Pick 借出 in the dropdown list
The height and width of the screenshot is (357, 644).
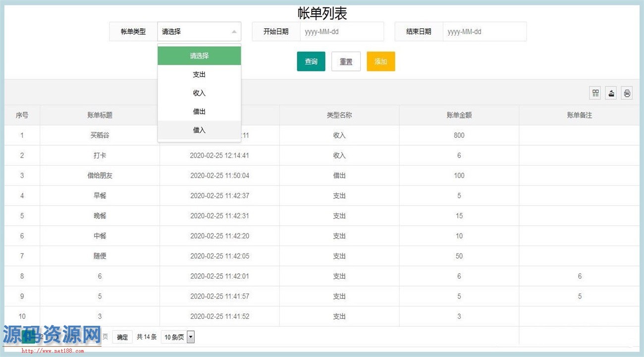(x=199, y=112)
